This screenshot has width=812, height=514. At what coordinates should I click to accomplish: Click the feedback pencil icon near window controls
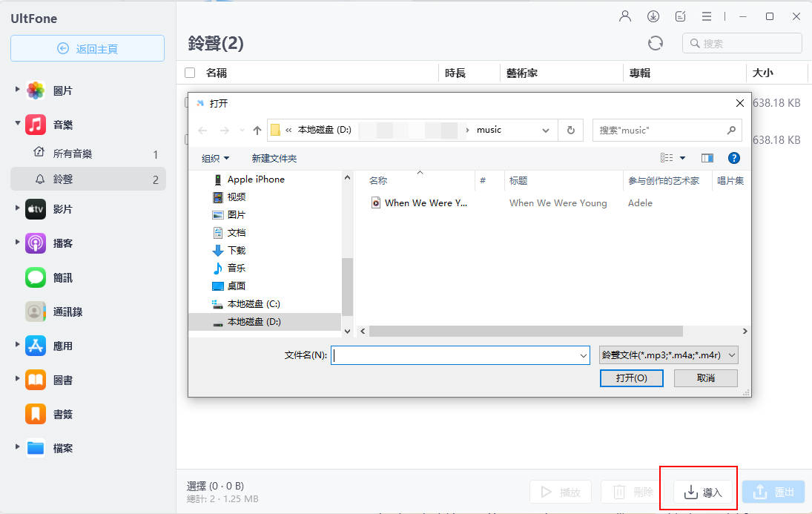pyautogui.click(x=679, y=16)
